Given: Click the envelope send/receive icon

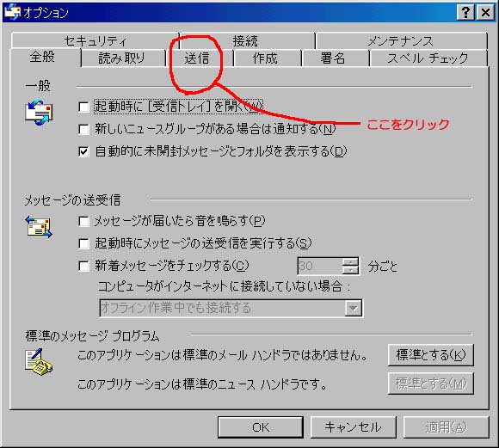Looking at the screenshot, I should pos(39,227).
